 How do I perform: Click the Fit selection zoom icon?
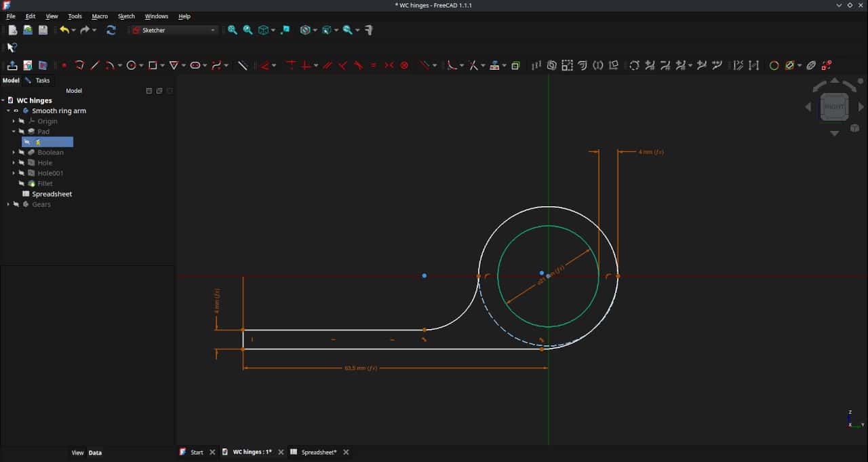(x=248, y=30)
